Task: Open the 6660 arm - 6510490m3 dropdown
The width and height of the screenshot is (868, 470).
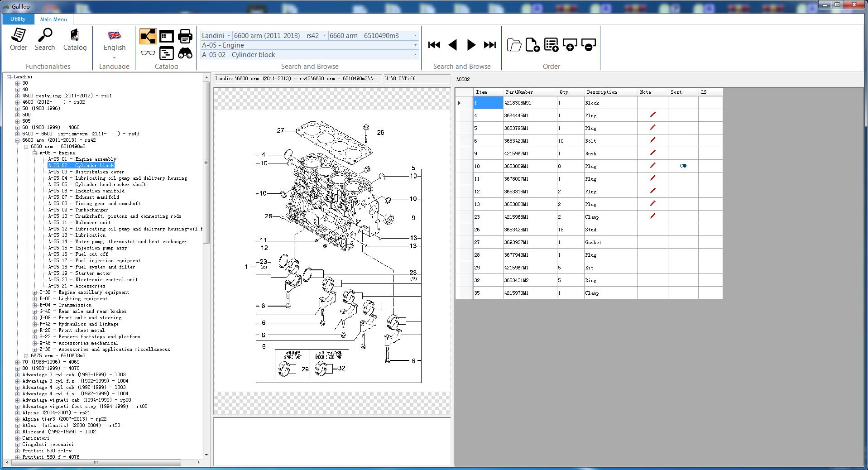Action: (x=415, y=36)
